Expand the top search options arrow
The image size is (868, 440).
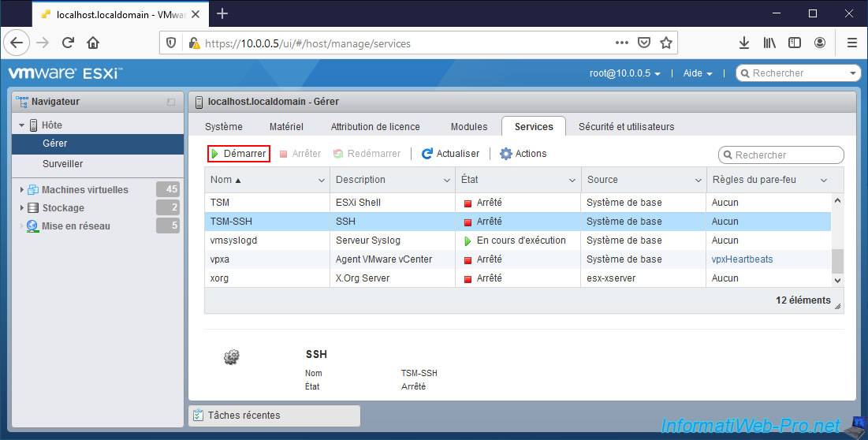(x=853, y=73)
